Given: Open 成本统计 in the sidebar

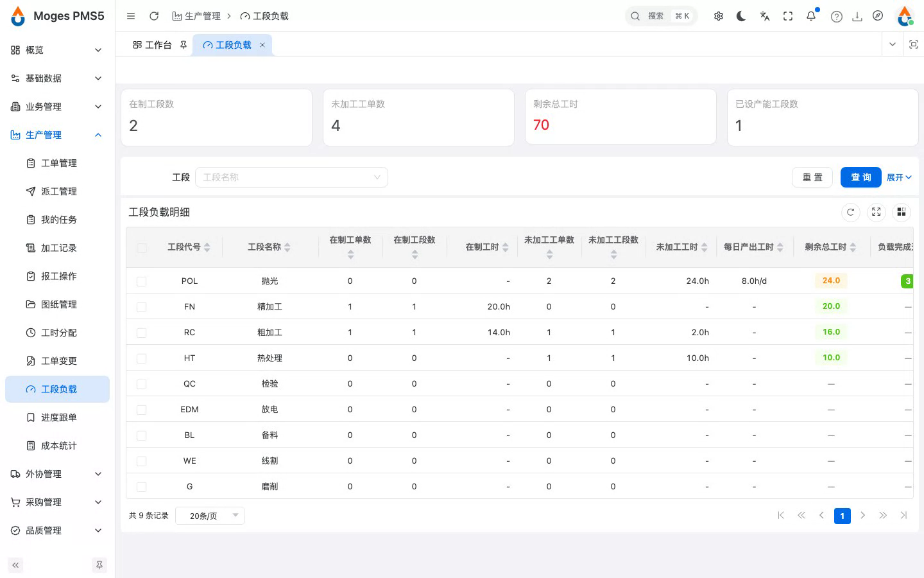Looking at the screenshot, I should tap(57, 446).
